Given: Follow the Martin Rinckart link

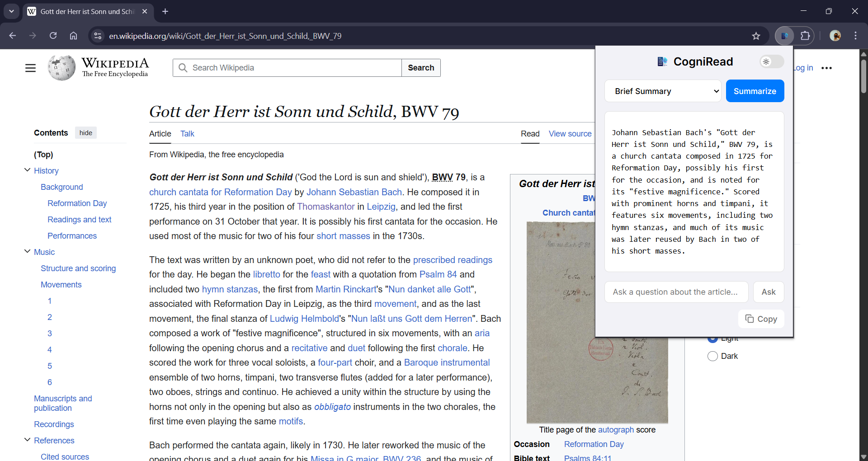Looking at the screenshot, I should point(346,289).
